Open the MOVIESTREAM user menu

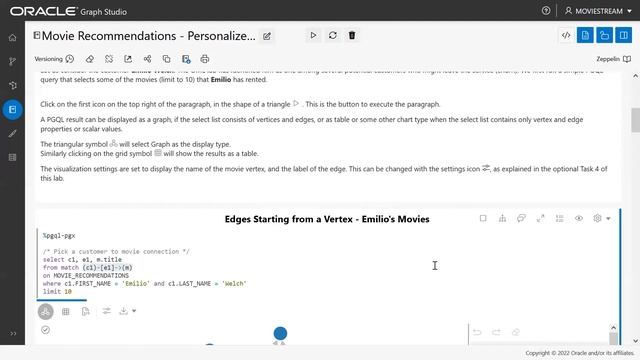(x=598, y=11)
